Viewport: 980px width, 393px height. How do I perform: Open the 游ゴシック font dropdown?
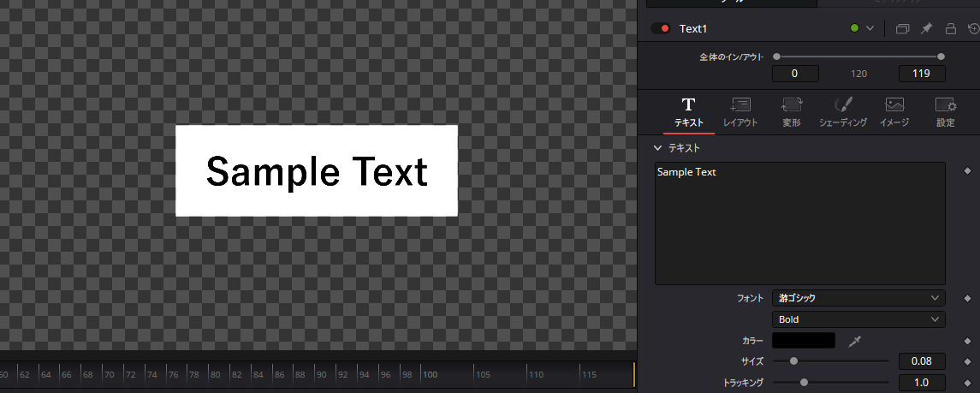click(858, 298)
